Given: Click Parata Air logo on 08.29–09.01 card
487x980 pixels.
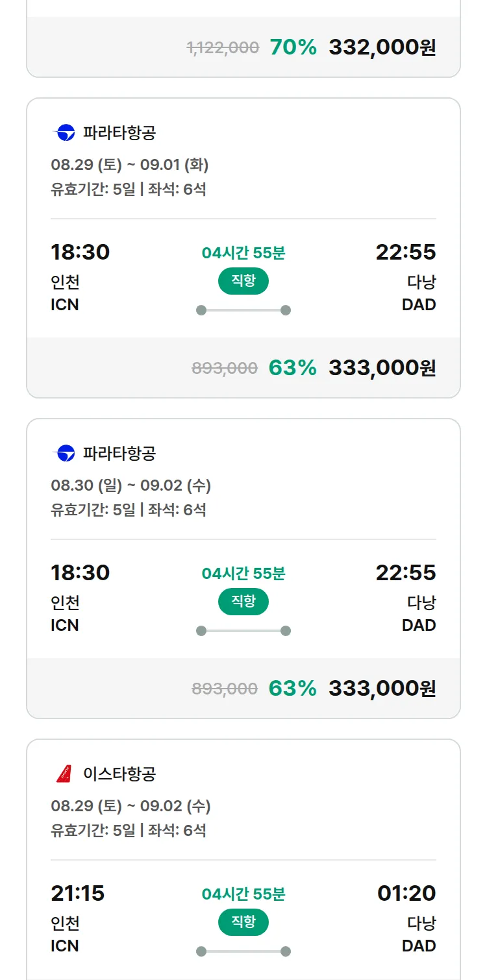Looking at the screenshot, I should [64, 133].
